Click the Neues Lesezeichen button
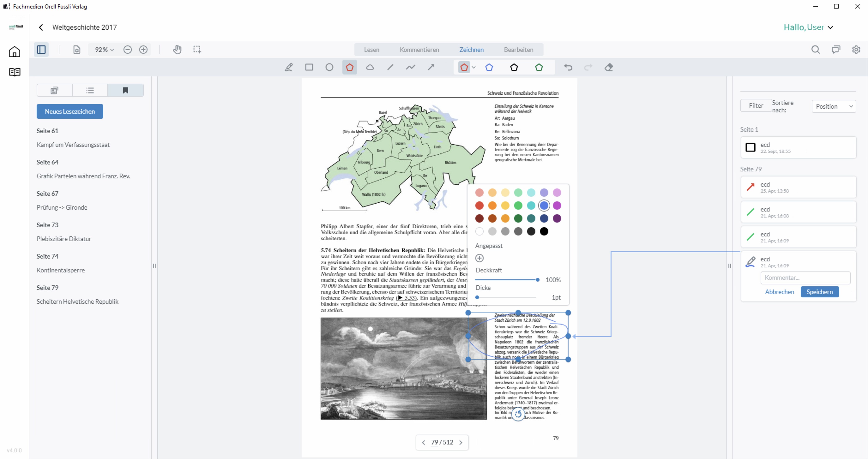868x459 pixels. pos(70,111)
